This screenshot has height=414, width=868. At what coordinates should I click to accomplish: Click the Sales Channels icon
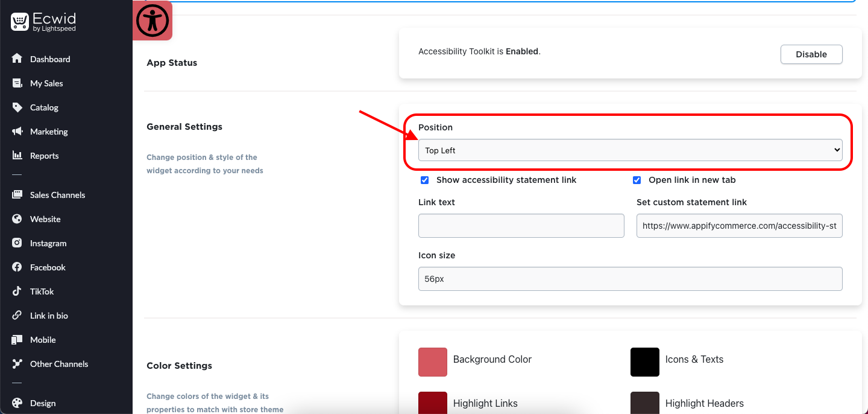tap(17, 194)
